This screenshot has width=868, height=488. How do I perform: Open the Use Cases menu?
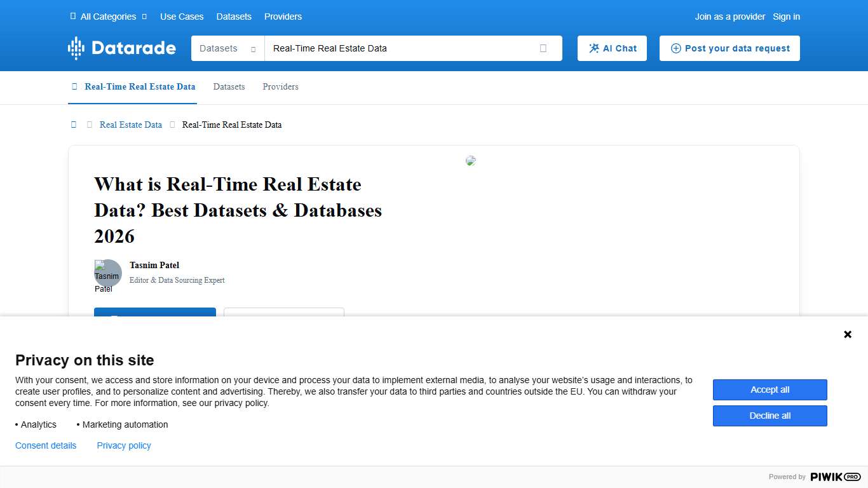(x=182, y=17)
